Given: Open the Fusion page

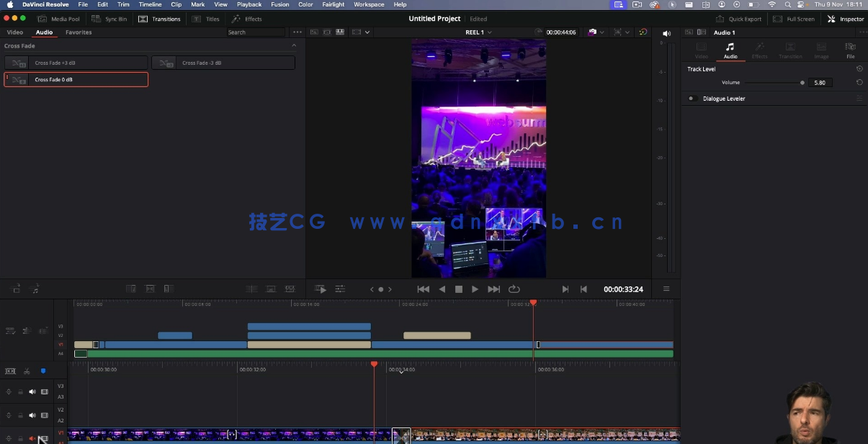Looking at the screenshot, I should pos(280,4).
